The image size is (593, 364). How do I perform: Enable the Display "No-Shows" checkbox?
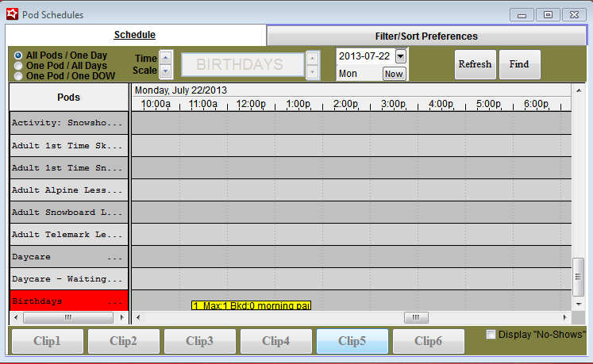coord(491,335)
